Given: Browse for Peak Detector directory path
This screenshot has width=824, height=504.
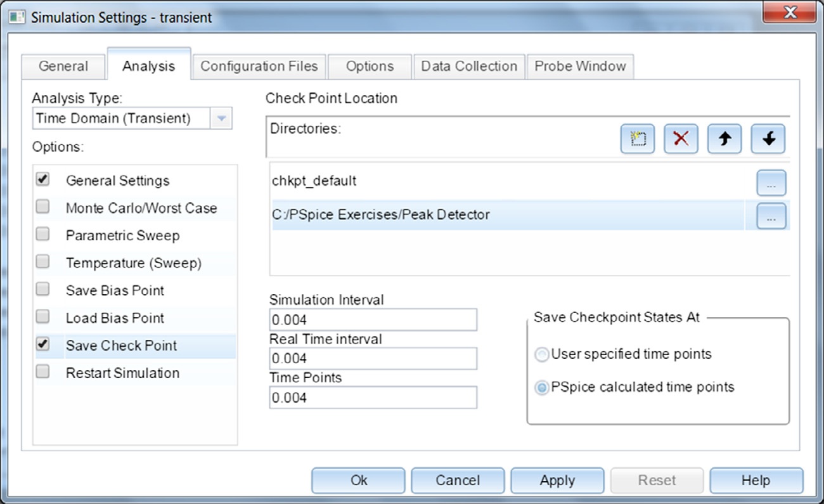Looking at the screenshot, I should pos(771,216).
